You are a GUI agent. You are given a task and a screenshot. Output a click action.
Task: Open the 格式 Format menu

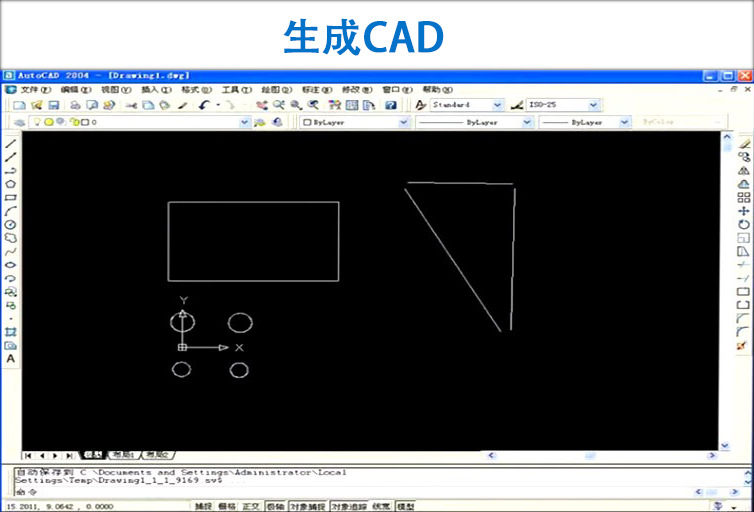tap(196, 89)
